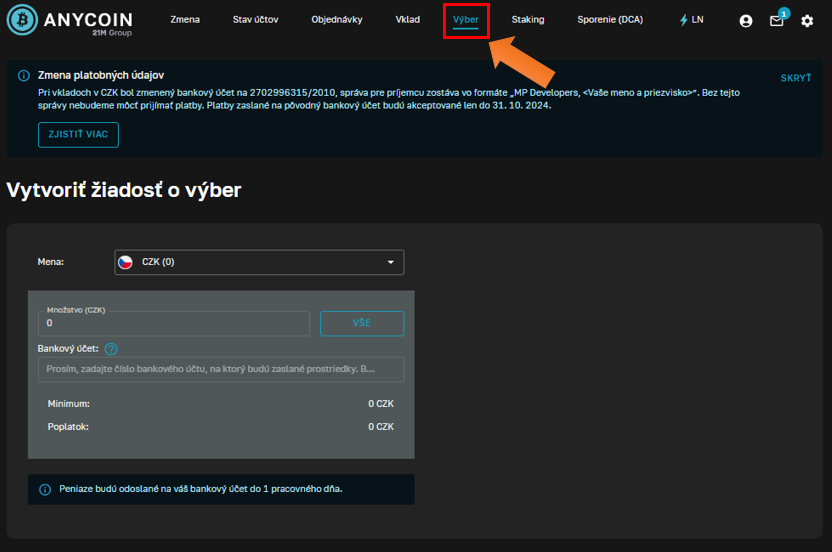This screenshot has height=552, width=832.
Task: Click the help icon beside Bankový účet
Action: [111, 349]
